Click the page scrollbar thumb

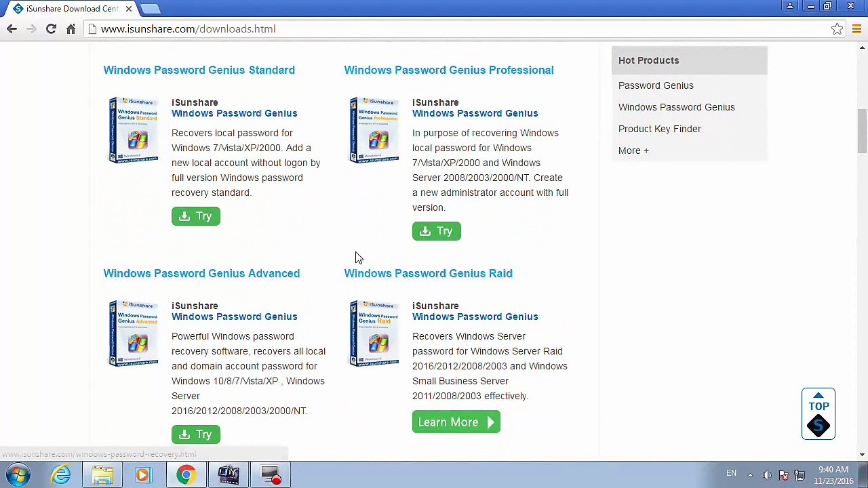coord(862,131)
